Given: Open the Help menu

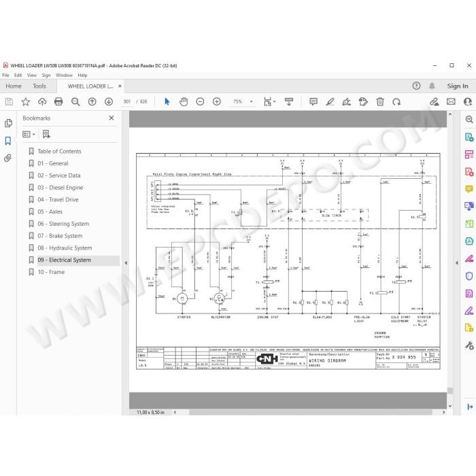Looking at the screenshot, I should pos(82,75).
